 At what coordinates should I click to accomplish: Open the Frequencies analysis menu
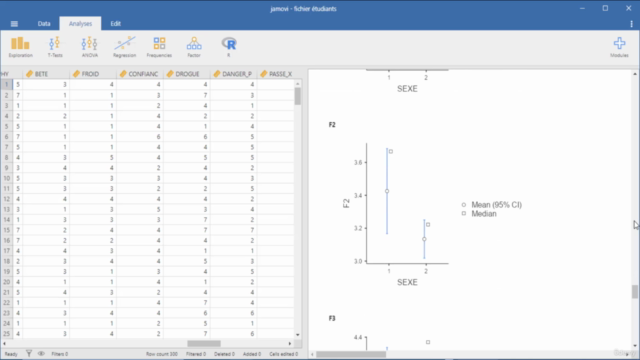point(159,47)
